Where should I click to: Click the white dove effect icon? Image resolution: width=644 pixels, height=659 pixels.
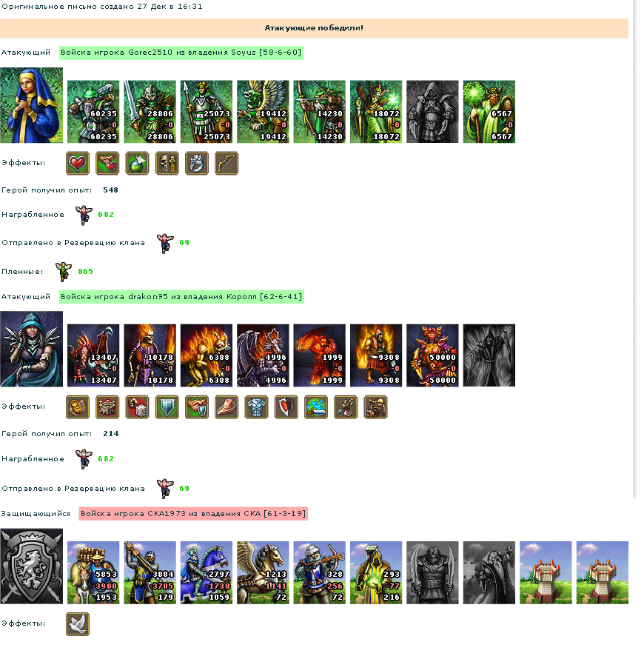(x=78, y=624)
